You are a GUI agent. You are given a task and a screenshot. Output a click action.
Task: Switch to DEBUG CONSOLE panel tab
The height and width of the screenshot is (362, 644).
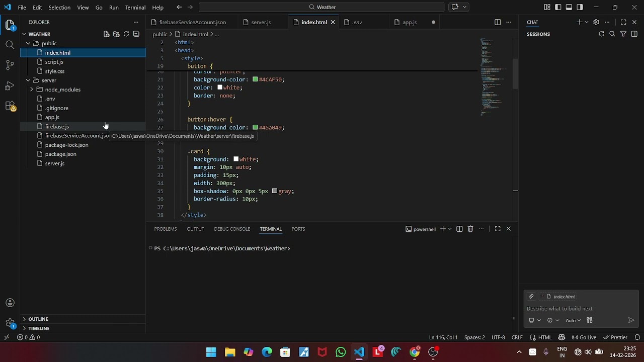(x=232, y=229)
